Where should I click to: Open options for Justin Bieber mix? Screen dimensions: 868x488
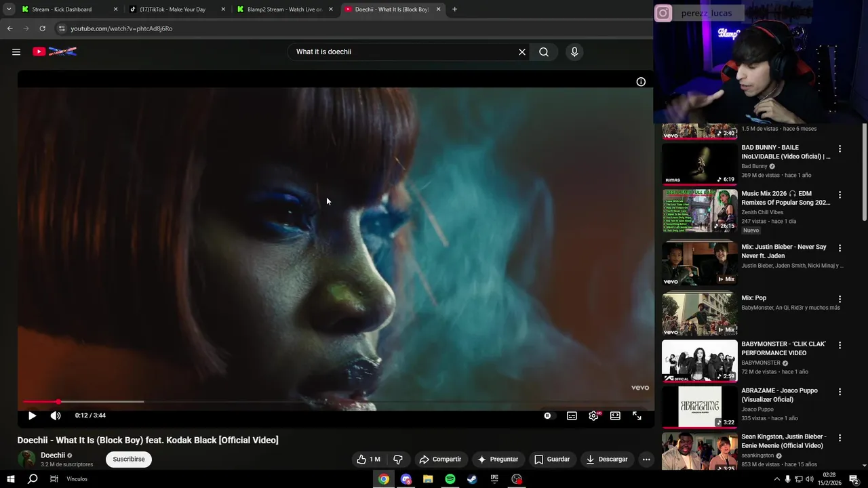coord(840,248)
